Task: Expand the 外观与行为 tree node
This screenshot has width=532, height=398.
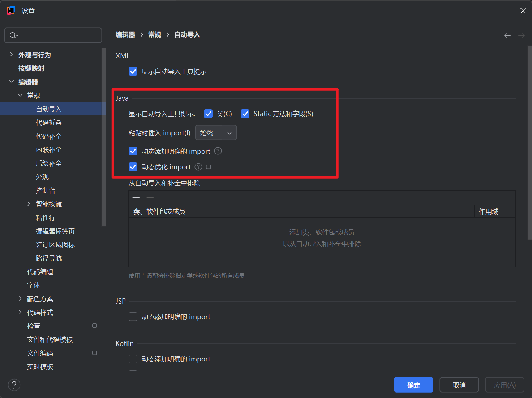Action: [12, 55]
